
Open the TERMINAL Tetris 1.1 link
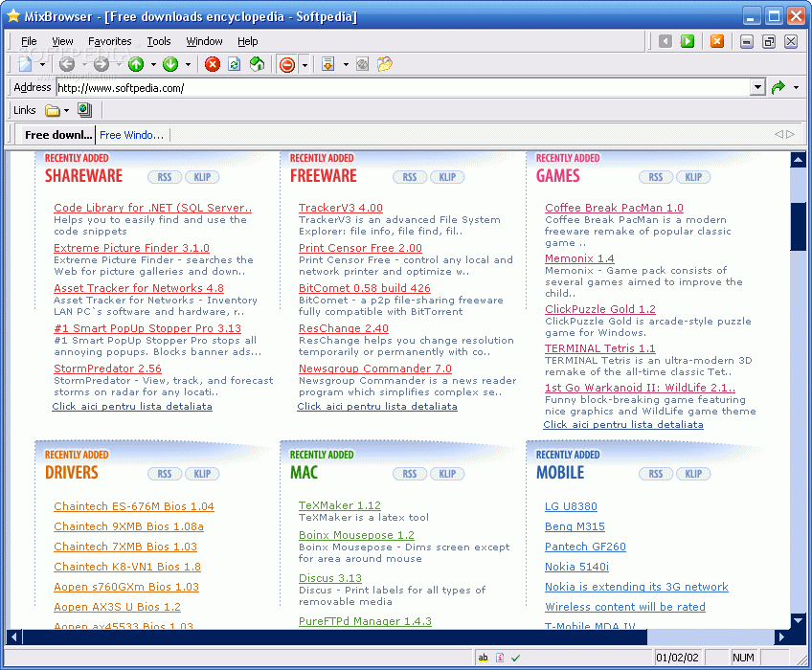coord(599,348)
